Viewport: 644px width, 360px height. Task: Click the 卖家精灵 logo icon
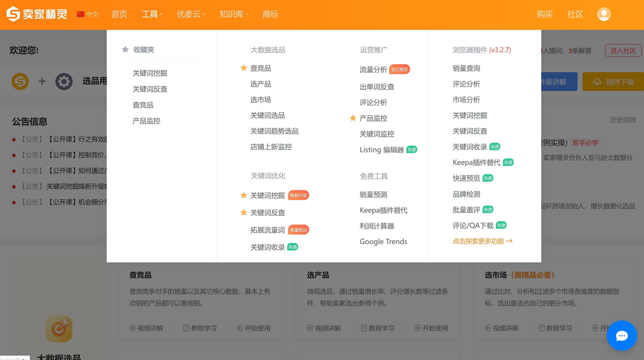(13, 14)
